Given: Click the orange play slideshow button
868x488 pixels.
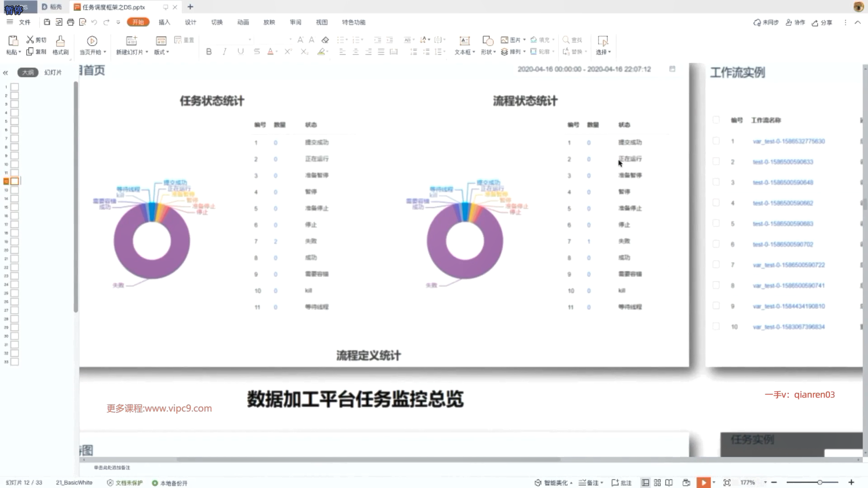Looking at the screenshot, I should point(703,483).
